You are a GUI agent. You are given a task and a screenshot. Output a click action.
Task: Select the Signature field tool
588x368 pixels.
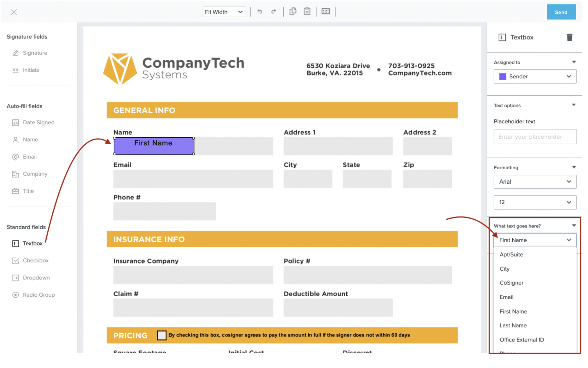click(x=35, y=53)
